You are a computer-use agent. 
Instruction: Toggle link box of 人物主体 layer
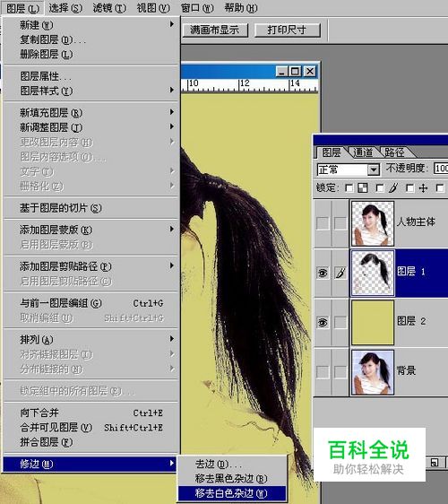tap(340, 222)
